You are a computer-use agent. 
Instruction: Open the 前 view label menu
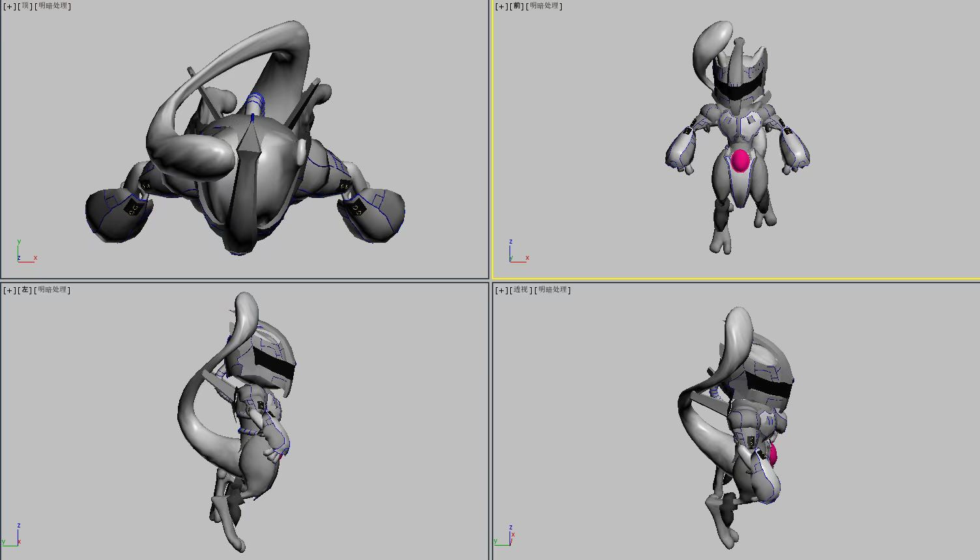pyautogui.click(x=517, y=6)
